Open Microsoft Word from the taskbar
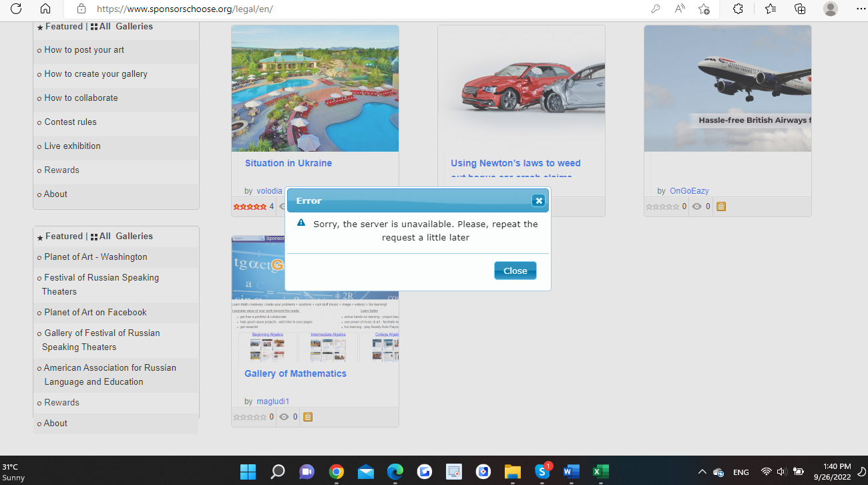This screenshot has height=485, width=868. pos(571,472)
